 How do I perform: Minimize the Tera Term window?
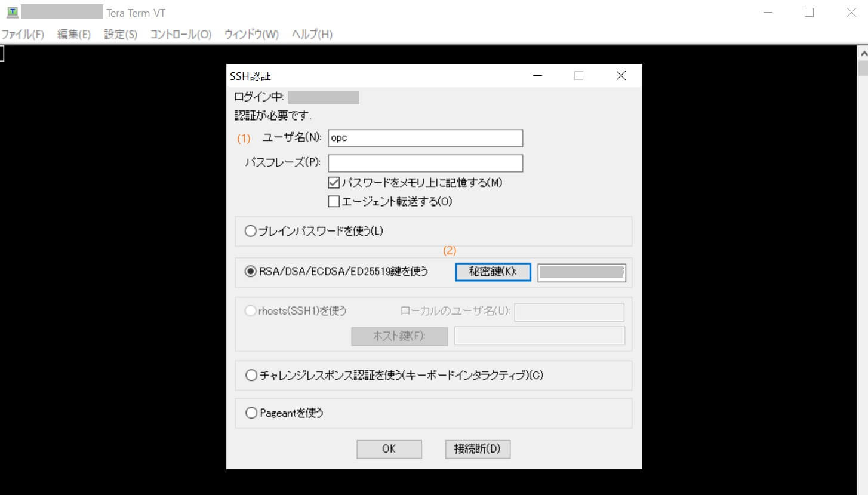[x=768, y=13]
